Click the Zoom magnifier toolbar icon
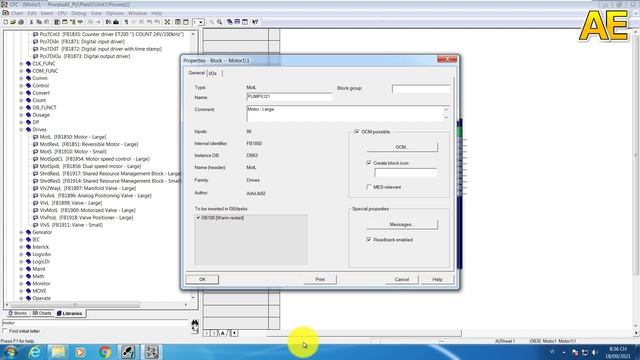 click(x=220, y=22)
